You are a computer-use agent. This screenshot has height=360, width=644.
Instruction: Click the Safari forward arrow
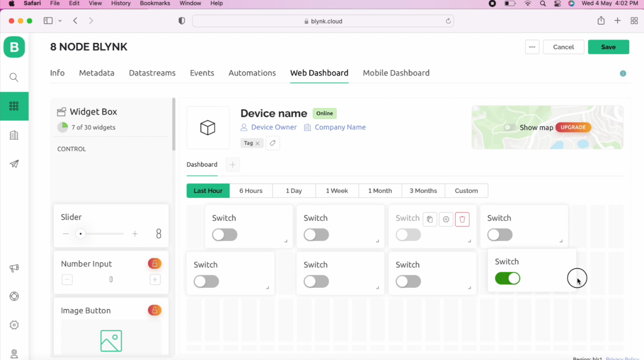91,21
